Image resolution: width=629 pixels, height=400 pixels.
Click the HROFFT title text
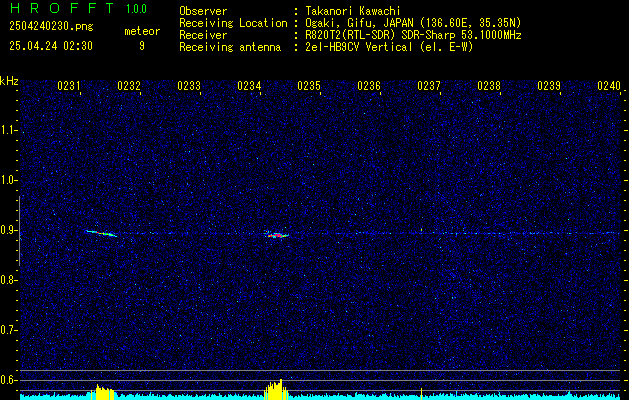[62, 8]
